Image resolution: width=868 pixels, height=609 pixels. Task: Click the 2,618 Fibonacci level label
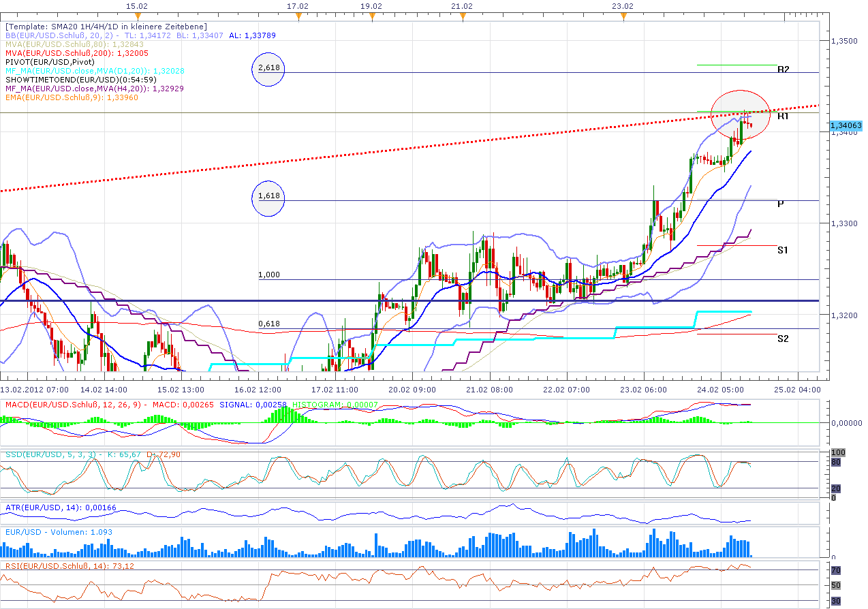click(x=269, y=68)
